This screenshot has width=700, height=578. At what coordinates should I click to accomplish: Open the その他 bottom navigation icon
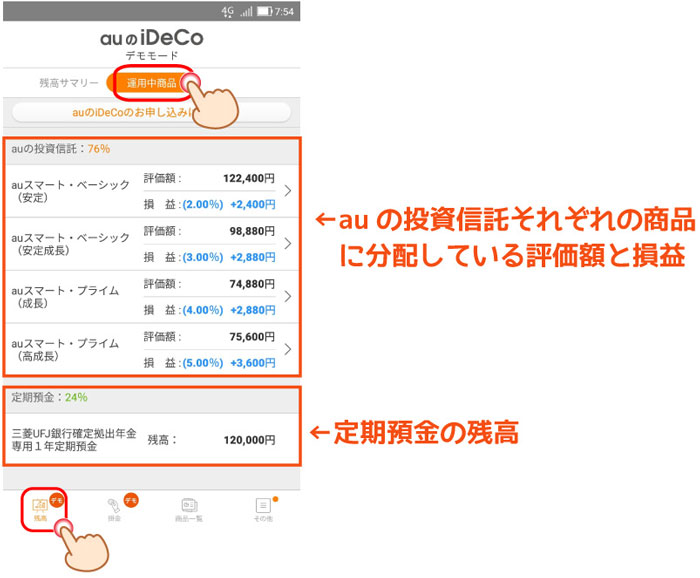click(x=263, y=510)
